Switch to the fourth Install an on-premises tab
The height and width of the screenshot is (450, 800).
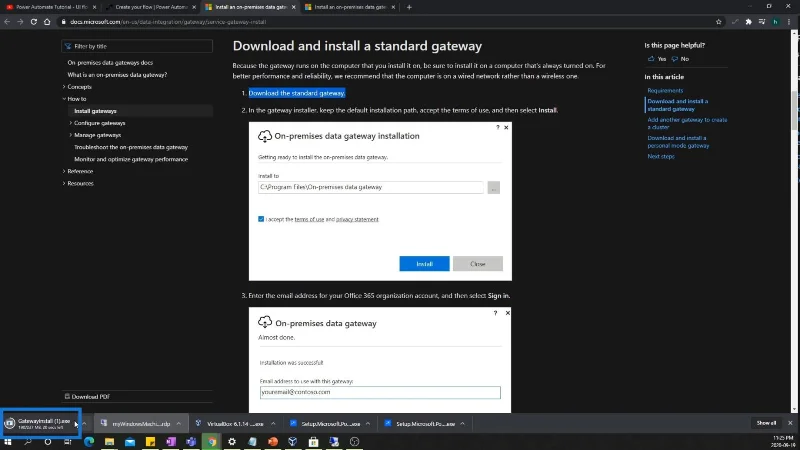coord(349,7)
